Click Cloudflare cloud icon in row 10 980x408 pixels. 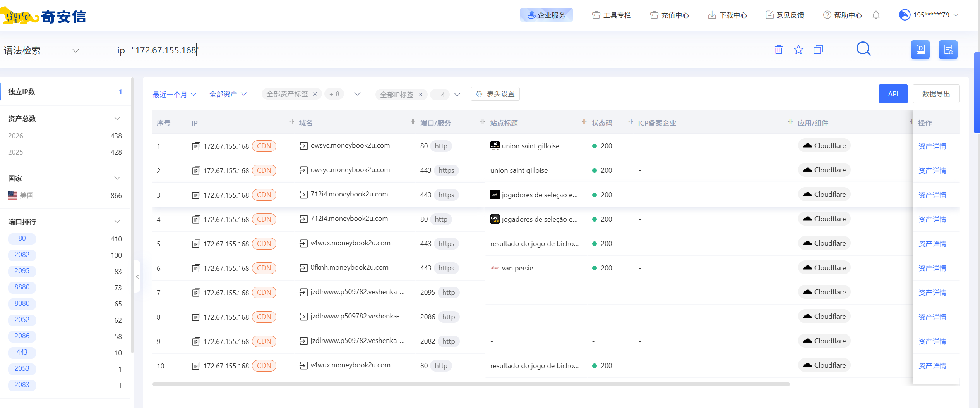tap(807, 365)
